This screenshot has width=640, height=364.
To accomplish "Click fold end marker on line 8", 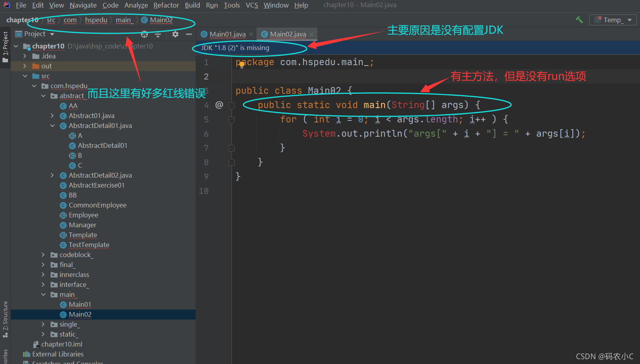I will pyautogui.click(x=231, y=163).
